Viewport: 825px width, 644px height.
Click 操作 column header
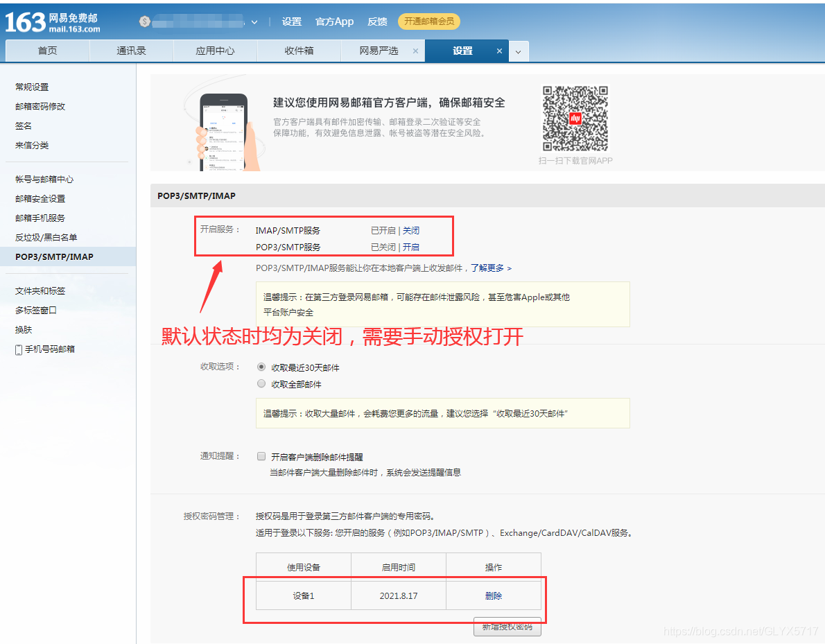[494, 567]
